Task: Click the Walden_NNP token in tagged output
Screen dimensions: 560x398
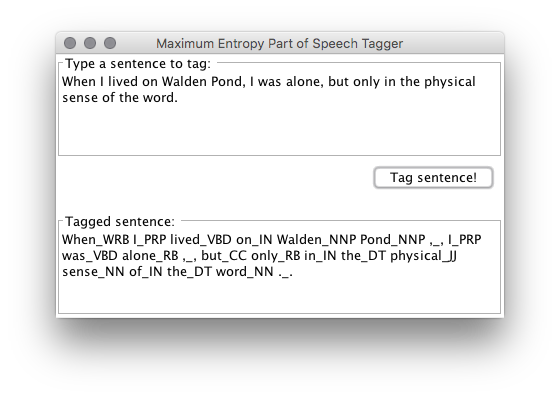Action: [x=316, y=239]
